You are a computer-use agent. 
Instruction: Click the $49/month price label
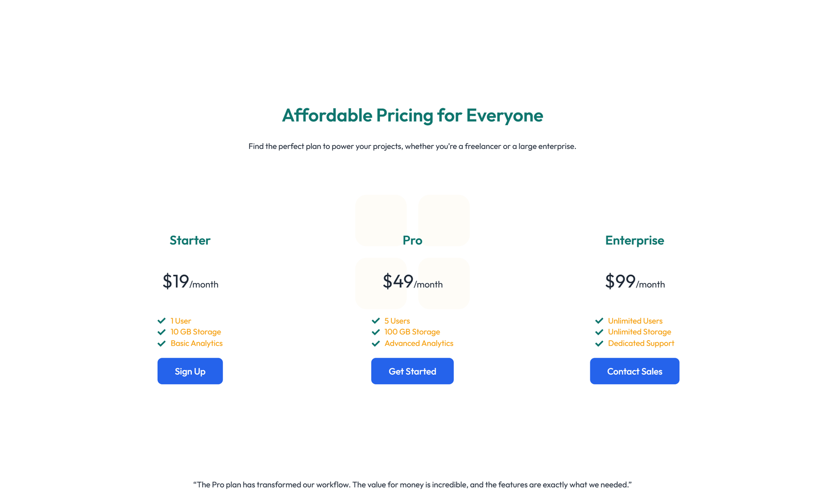click(x=412, y=282)
